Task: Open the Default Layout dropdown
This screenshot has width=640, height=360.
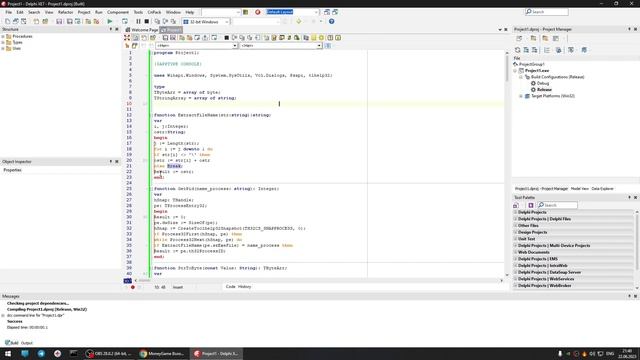Action: [316, 12]
